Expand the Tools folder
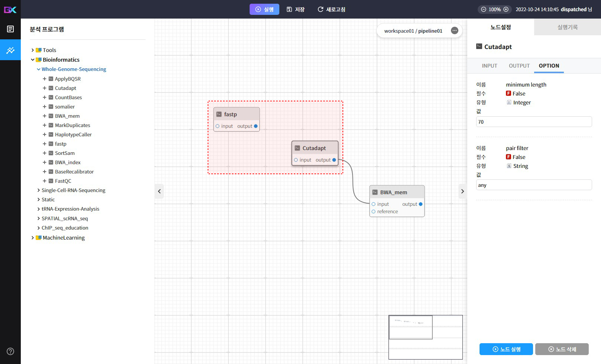601x364 pixels. tap(33, 50)
